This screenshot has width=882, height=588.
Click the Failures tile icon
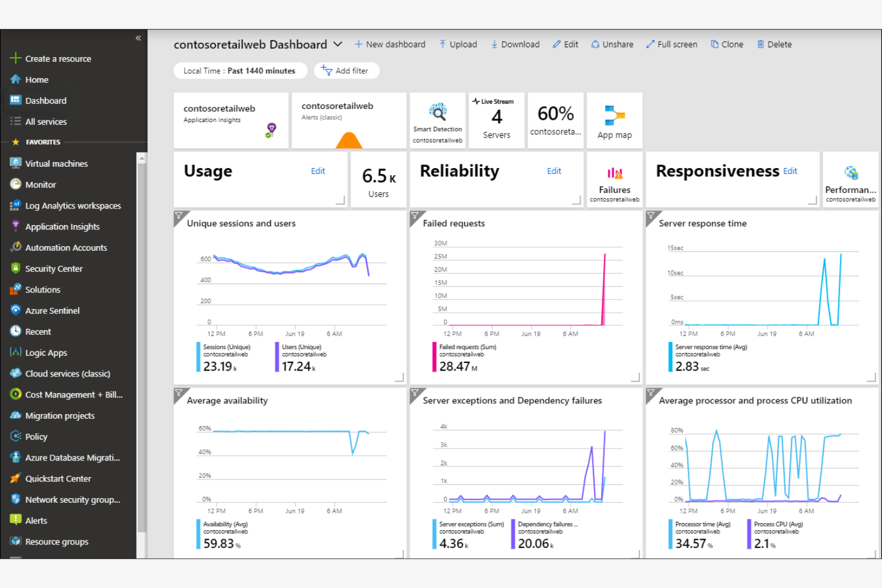pyautogui.click(x=614, y=173)
